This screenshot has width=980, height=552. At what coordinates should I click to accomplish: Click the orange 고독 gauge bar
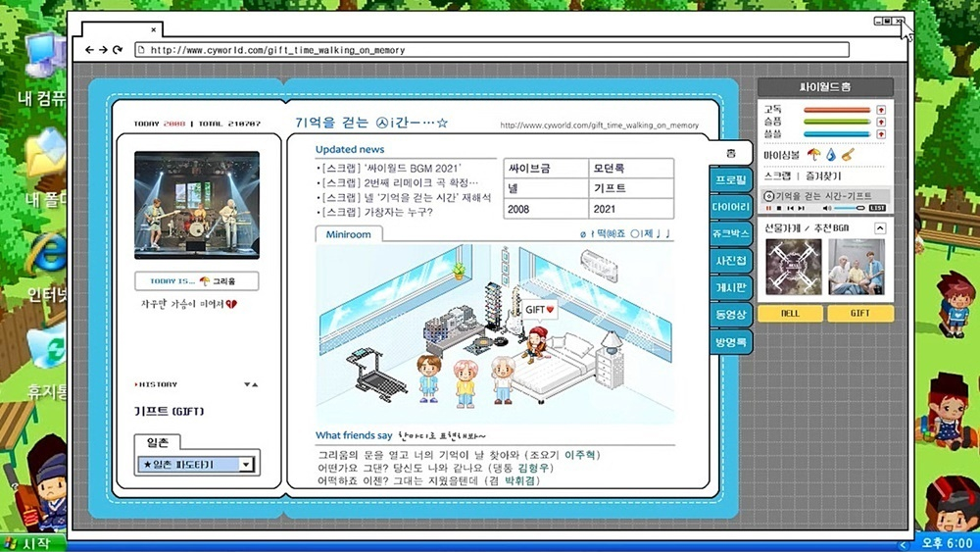click(x=837, y=110)
